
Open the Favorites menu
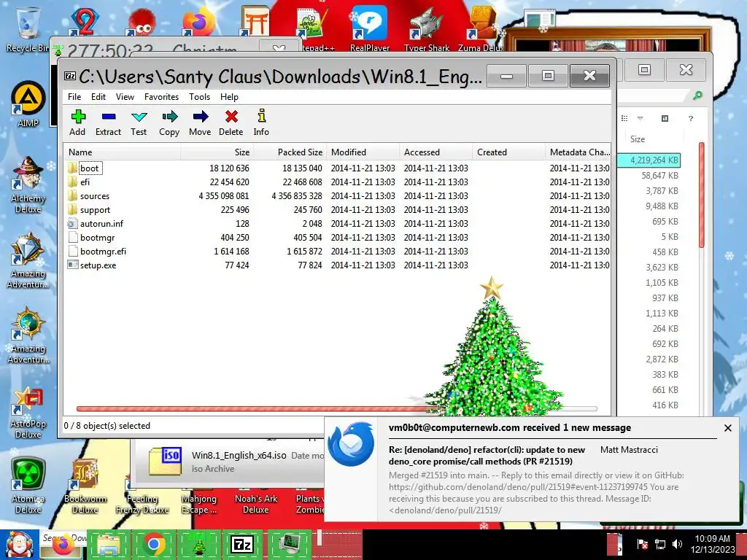[161, 97]
